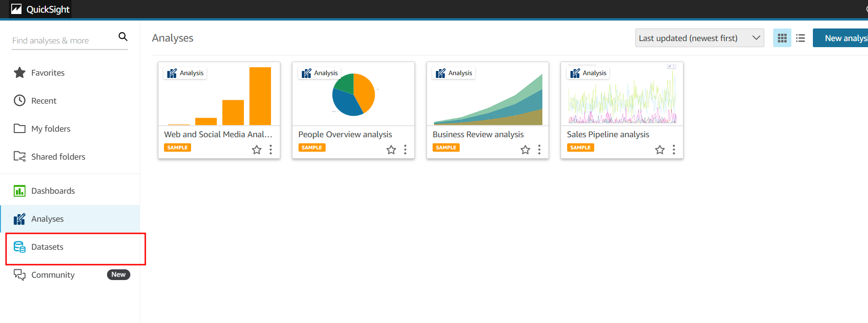This screenshot has width=868, height=323.
Task: Open the Community chat icon
Action: pyautogui.click(x=20, y=275)
